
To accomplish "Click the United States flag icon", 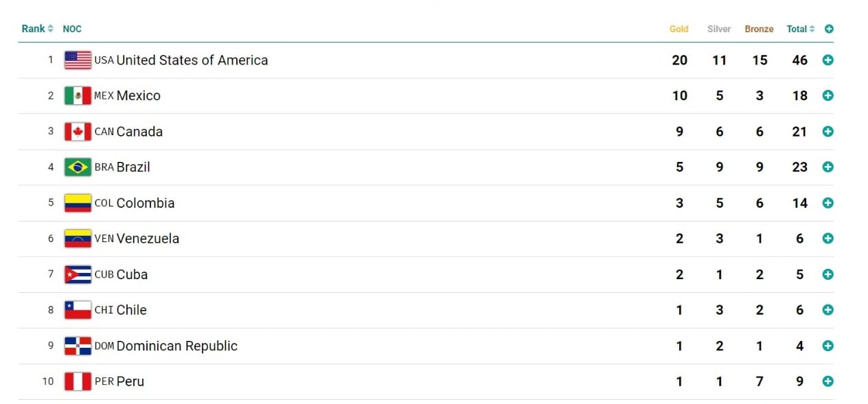I will pos(77,60).
